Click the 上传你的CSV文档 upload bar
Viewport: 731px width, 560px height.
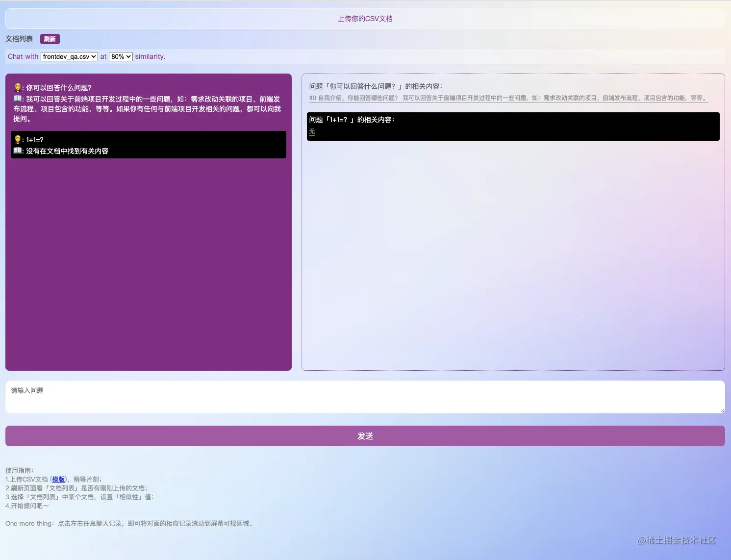click(365, 19)
